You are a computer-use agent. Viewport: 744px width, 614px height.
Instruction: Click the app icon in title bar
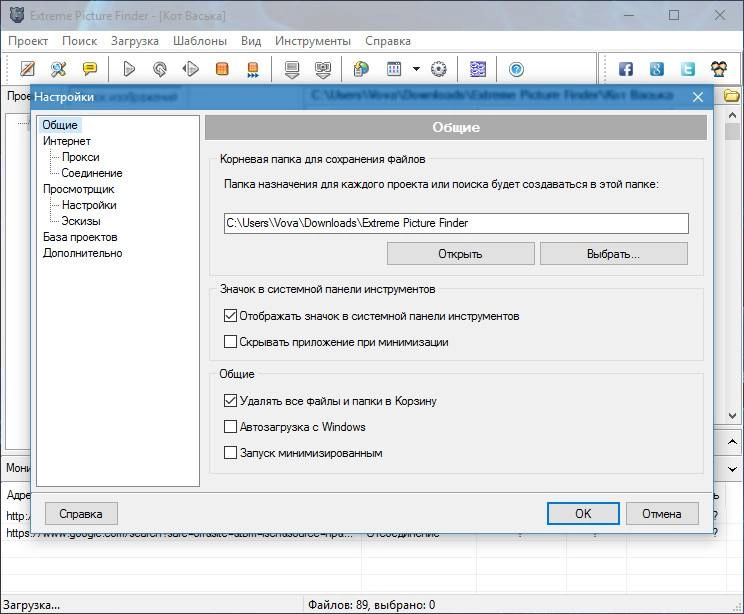tap(17, 15)
